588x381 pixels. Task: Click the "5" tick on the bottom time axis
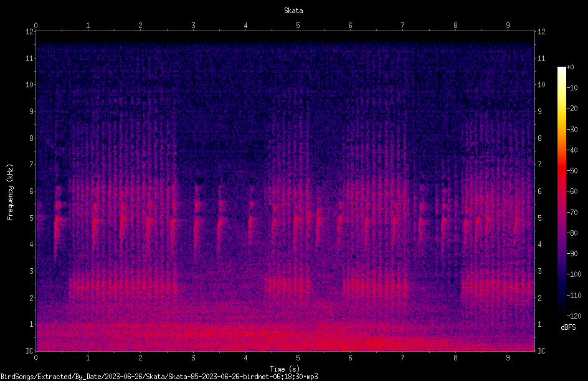[x=298, y=358]
